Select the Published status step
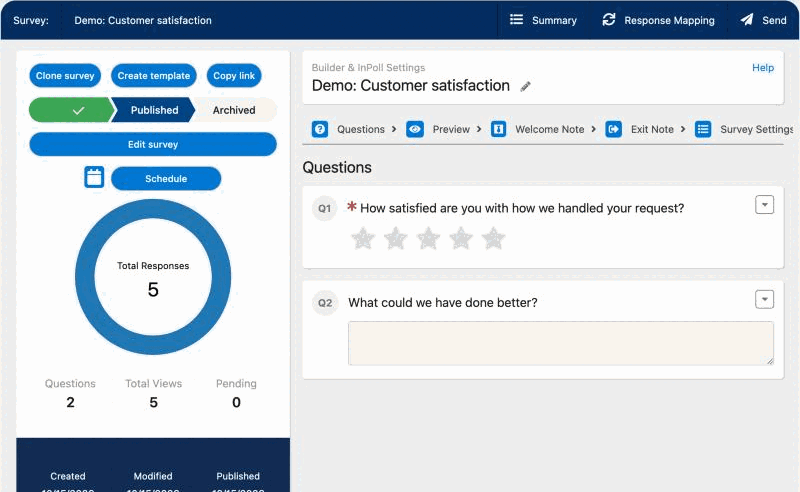This screenshot has height=492, width=800. click(x=154, y=110)
